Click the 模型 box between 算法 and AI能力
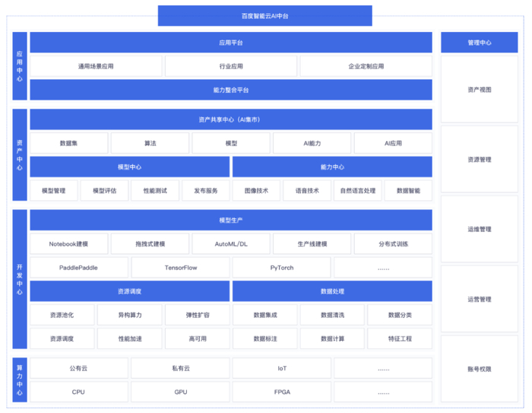Screen dimensions: 532x413 click(231, 143)
